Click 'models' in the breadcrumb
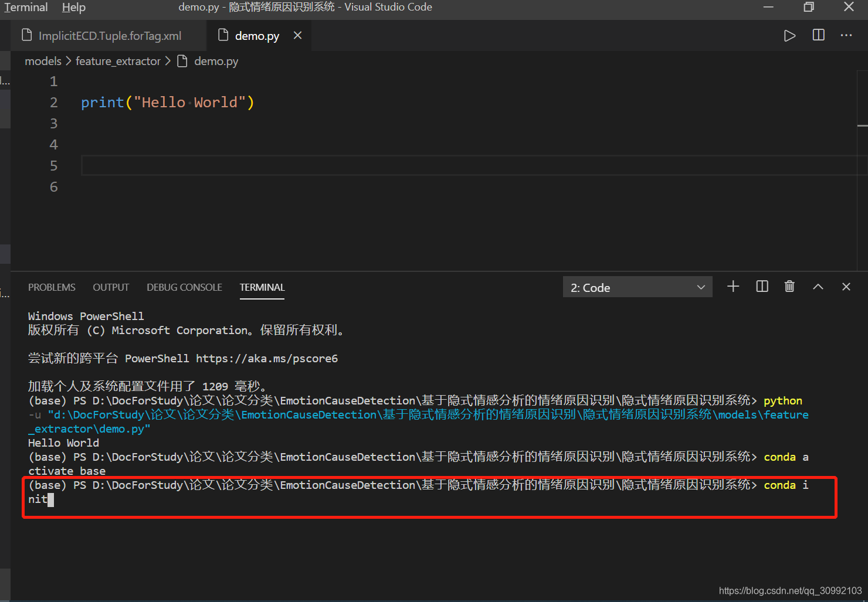 click(x=43, y=61)
